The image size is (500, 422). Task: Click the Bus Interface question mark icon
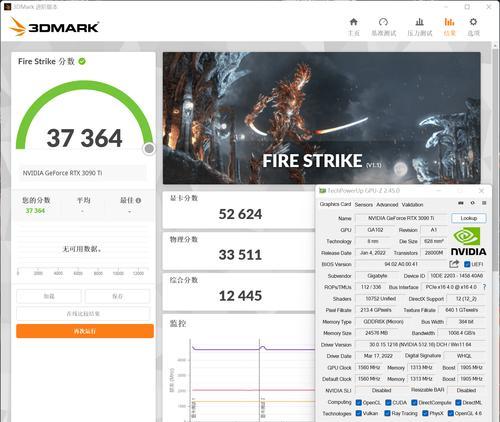[x=484, y=287]
